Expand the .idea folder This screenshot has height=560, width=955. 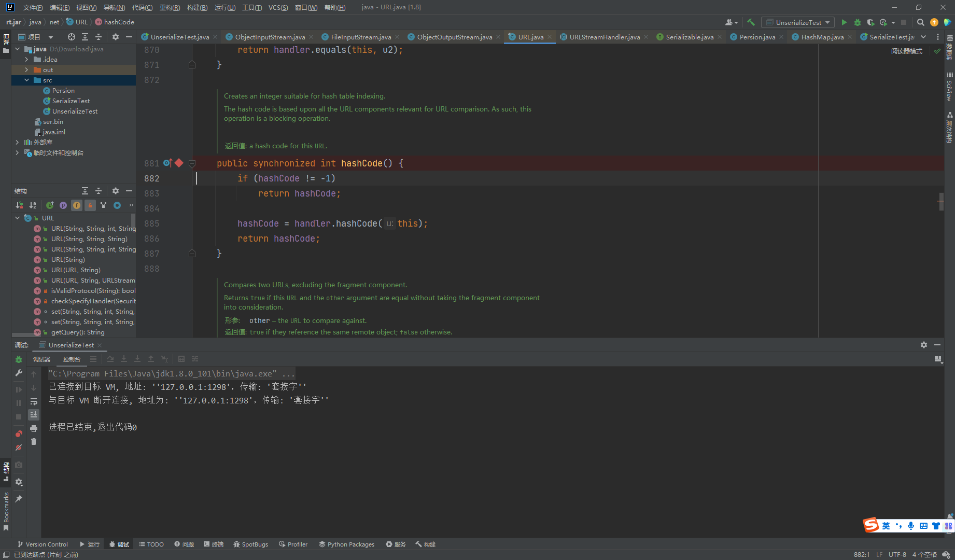(x=26, y=60)
